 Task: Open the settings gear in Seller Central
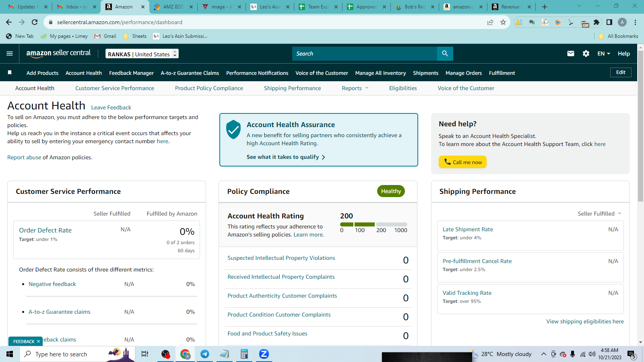[586, 53]
